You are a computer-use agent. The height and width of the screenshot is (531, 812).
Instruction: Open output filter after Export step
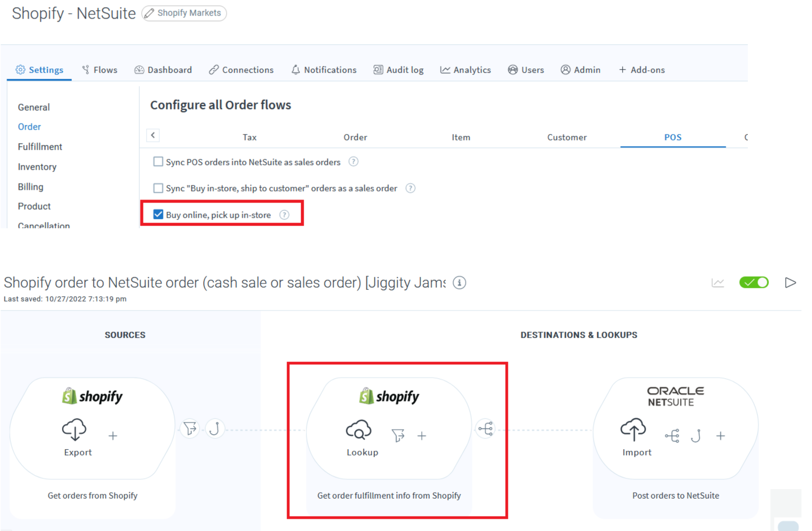pyautogui.click(x=190, y=428)
